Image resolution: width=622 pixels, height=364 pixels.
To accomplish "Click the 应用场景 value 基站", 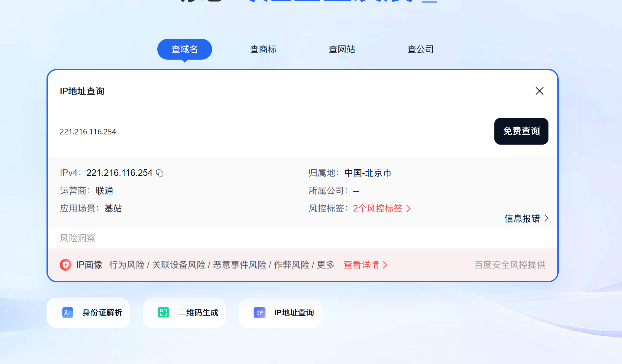I will coord(113,209).
